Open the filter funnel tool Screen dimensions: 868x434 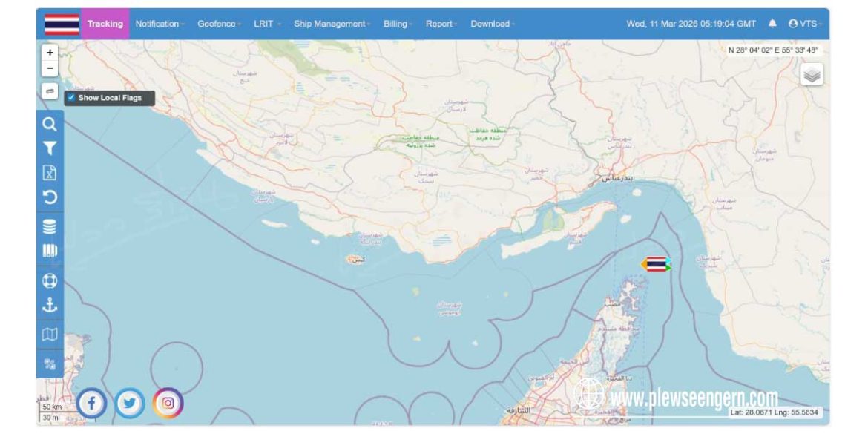[x=50, y=149]
